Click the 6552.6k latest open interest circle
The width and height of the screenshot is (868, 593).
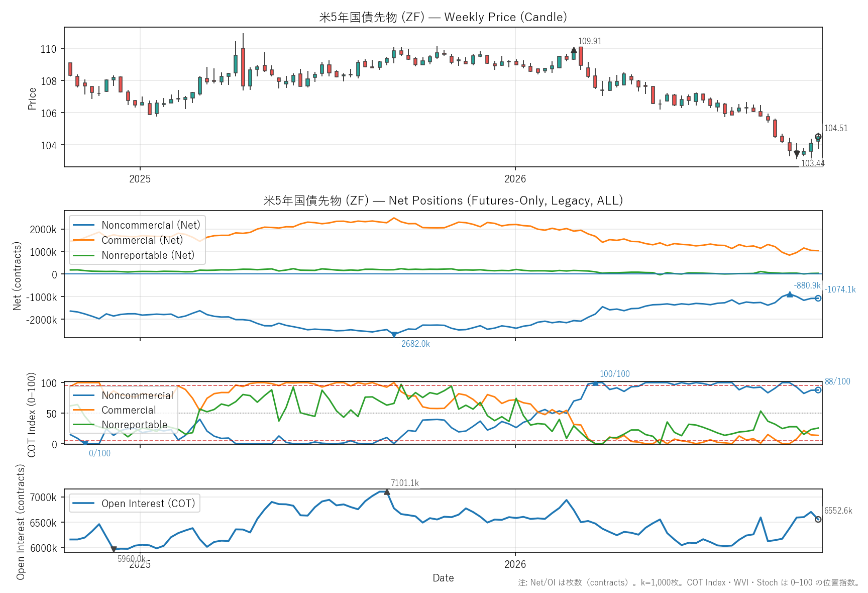click(x=818, y=519)
